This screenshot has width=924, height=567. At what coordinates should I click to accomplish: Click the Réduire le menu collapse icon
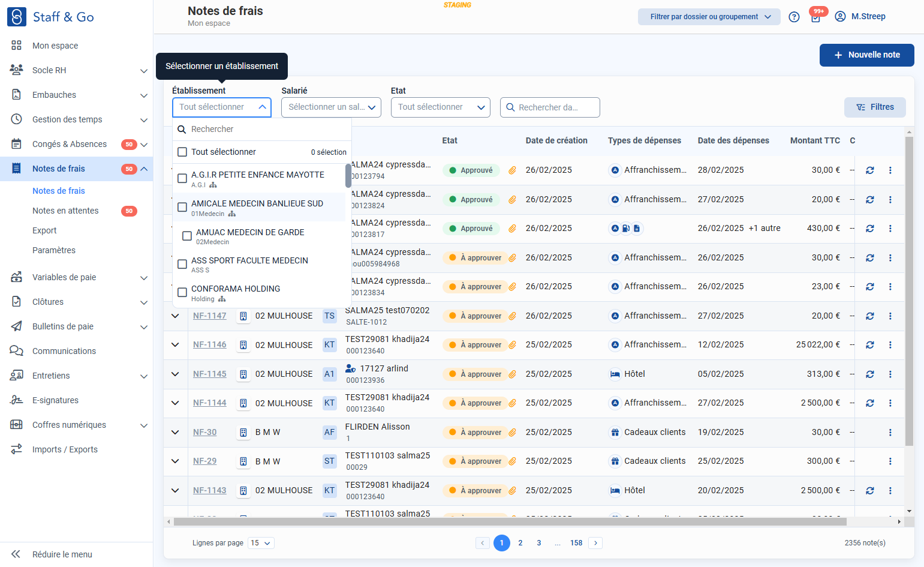tap(16, 554)
